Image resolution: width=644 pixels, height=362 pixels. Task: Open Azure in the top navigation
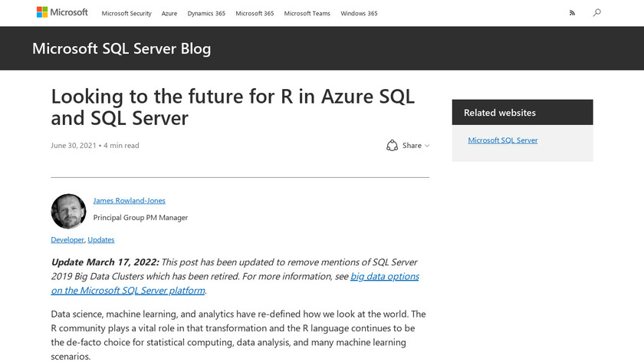point(169,13)
